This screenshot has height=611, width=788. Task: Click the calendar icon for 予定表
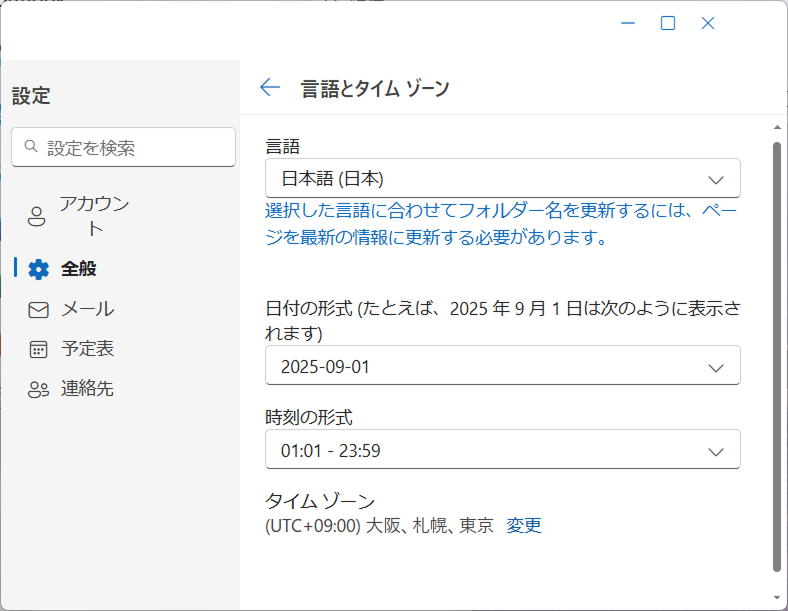38,349
